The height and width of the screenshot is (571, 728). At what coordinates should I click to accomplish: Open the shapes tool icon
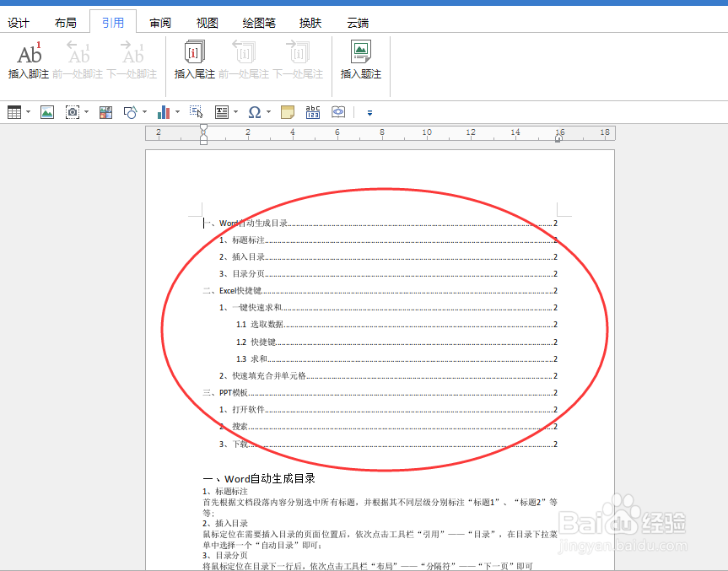pos(131,111)
